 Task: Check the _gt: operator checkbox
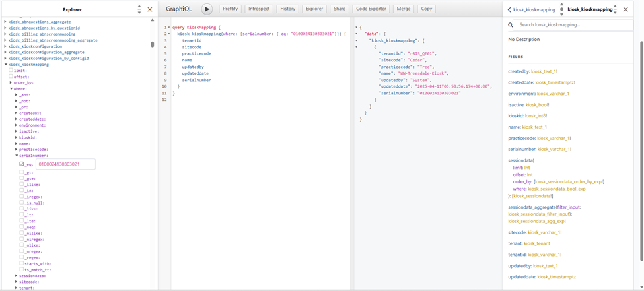coord(21,172)
